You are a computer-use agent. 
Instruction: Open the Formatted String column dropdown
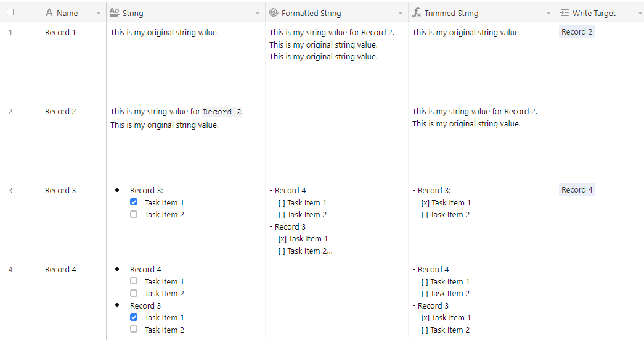[401, 13]
